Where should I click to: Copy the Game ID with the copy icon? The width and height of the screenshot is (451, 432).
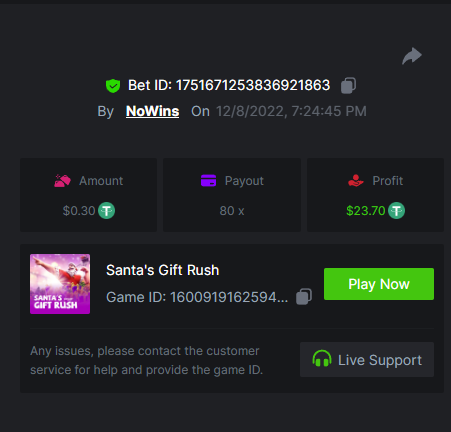click(304, 296)
